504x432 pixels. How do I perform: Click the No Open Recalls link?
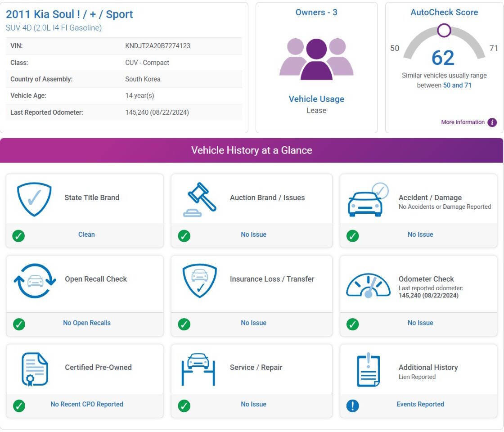tap(86, 323)
